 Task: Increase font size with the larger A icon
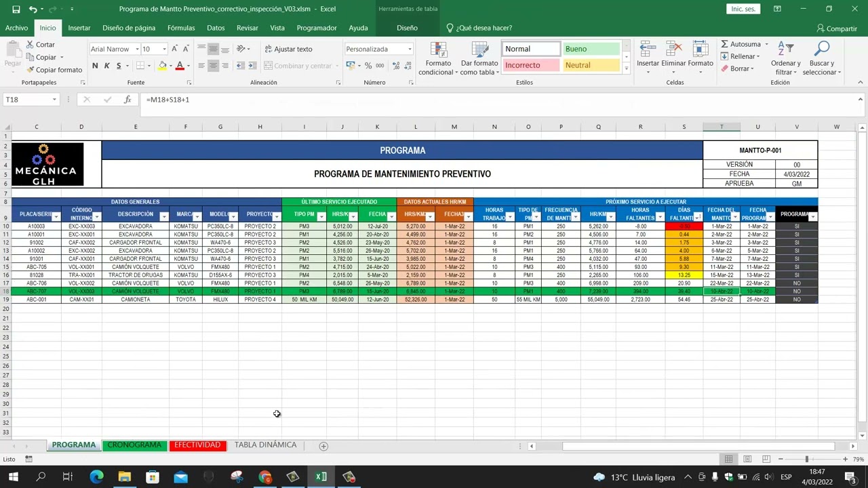point(175,49)
